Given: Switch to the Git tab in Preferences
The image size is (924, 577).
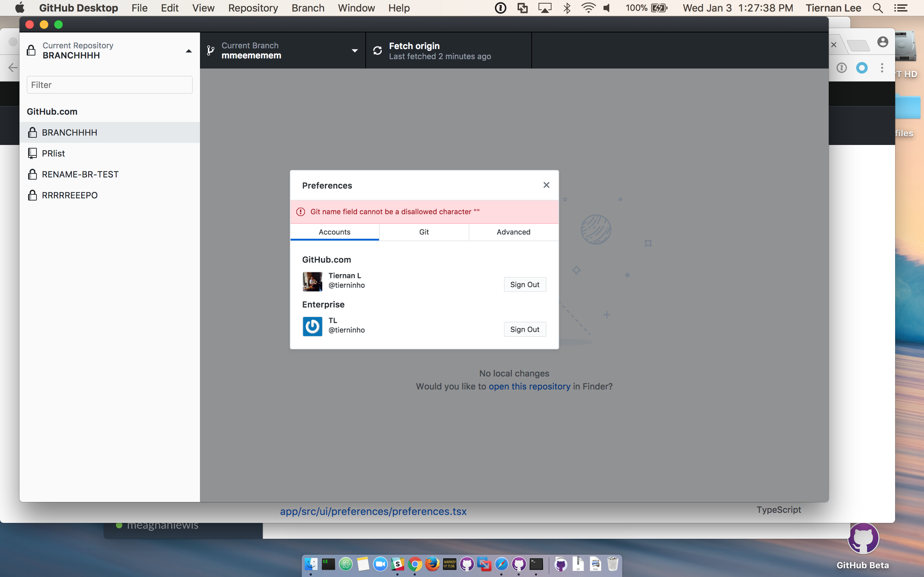Looking at the screenshot, I should pyautogui.click(x=424, y=232).
